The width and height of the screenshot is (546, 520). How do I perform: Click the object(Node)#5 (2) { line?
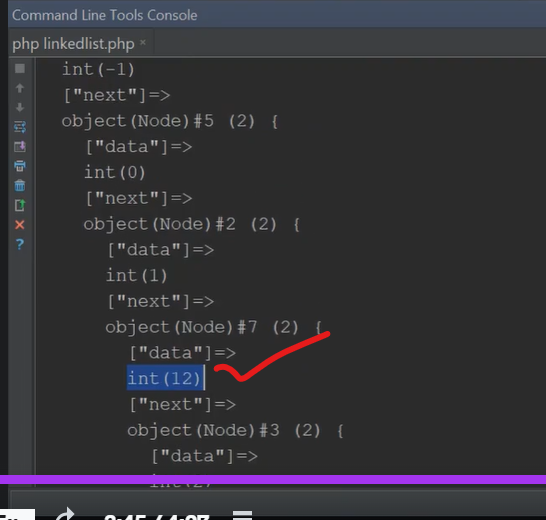[x=170, y=121]
